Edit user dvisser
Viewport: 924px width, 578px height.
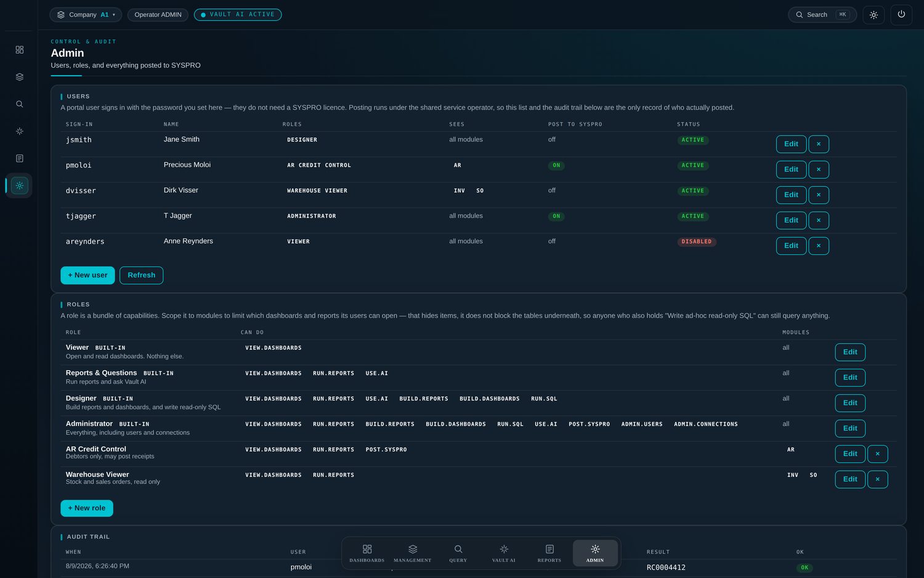coord(791,195)
